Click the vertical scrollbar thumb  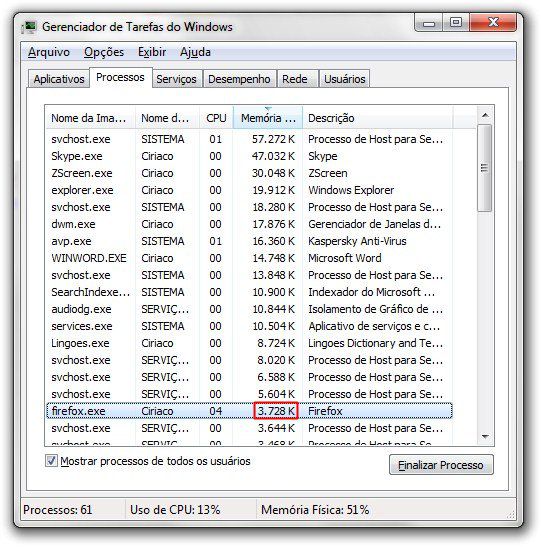(x=485, y=168)
